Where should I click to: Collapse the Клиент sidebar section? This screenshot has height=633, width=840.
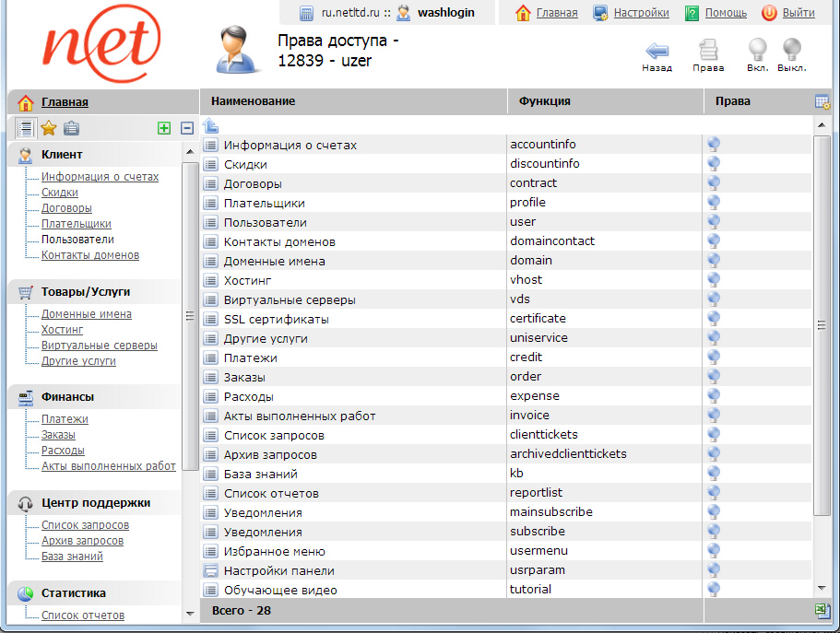pos(62,155)
